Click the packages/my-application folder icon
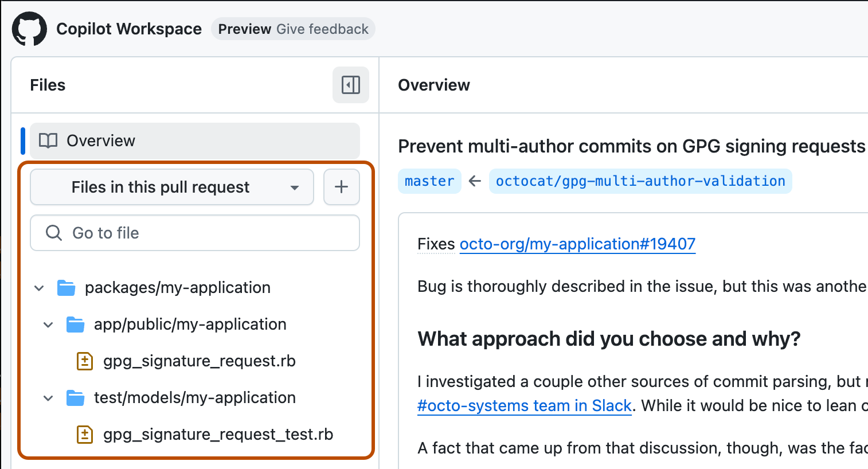Screen dimensions: 868x469 [67, 287]
